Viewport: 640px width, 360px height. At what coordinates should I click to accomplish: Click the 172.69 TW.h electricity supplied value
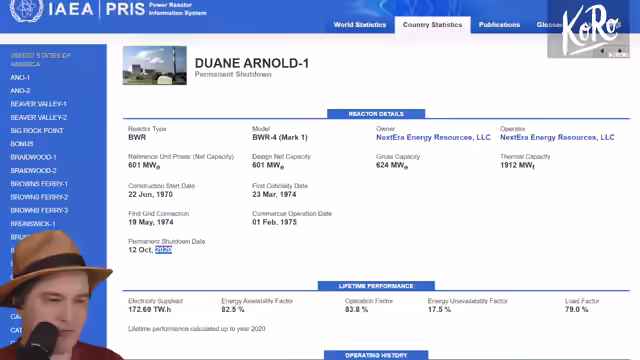(x=149, y=310)
